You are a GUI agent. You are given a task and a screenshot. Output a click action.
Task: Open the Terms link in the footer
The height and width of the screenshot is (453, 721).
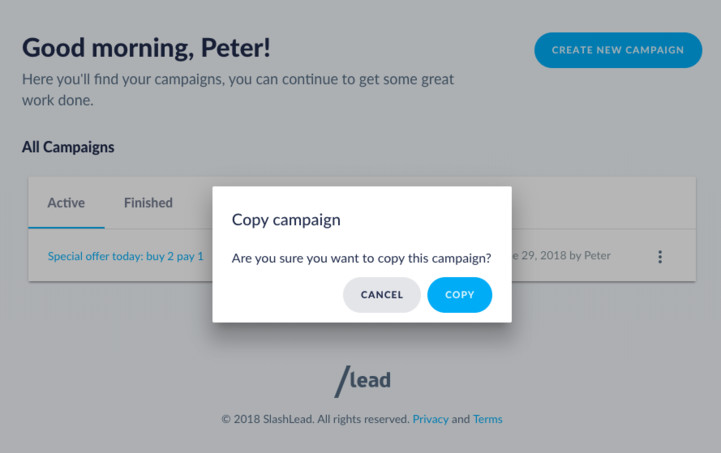point(487,419)
